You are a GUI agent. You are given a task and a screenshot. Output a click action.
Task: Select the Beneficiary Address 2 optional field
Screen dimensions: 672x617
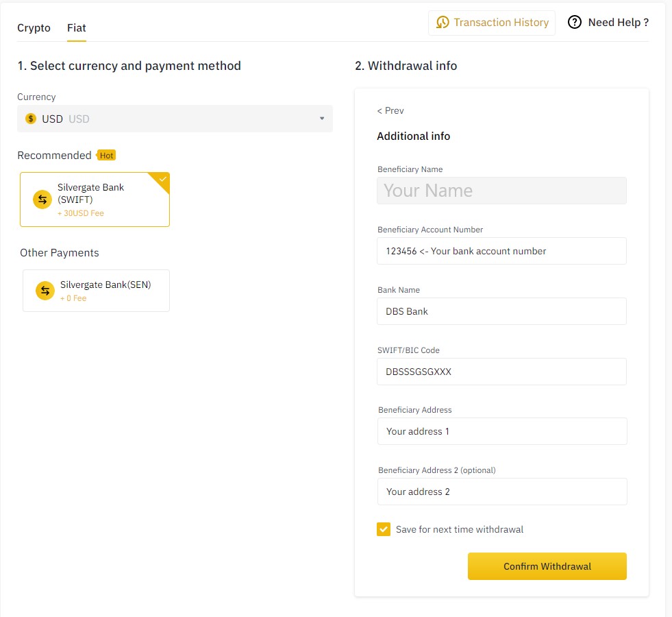(502, 492)
